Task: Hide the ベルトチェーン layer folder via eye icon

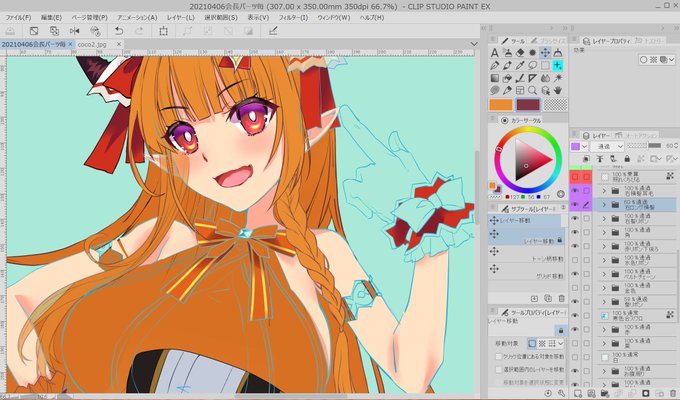Action: 575,274
